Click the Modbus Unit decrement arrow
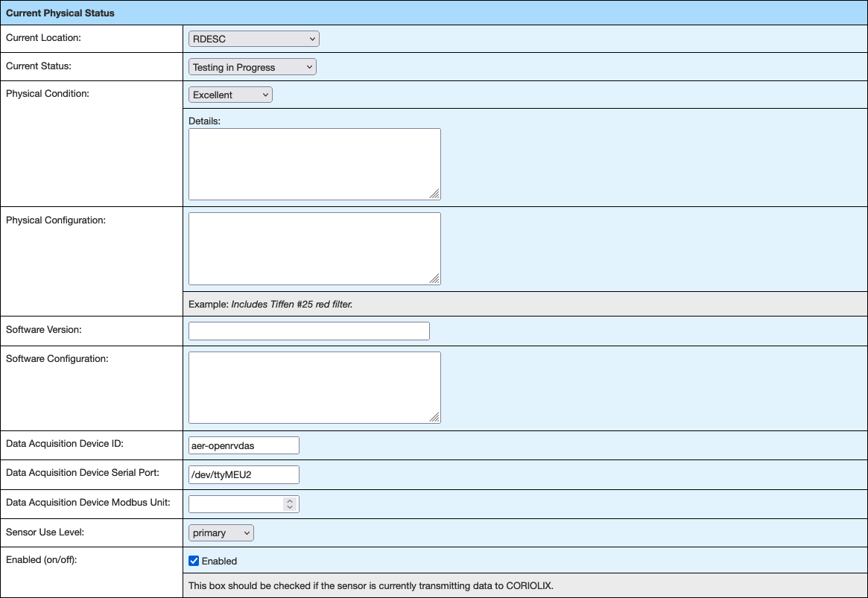868x598 pixels. click(291, 508)
